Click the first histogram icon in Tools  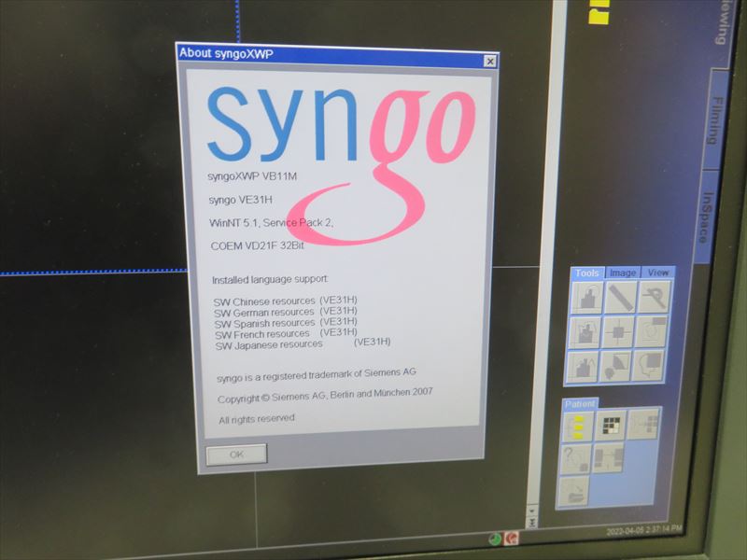(x=585, y=299)
